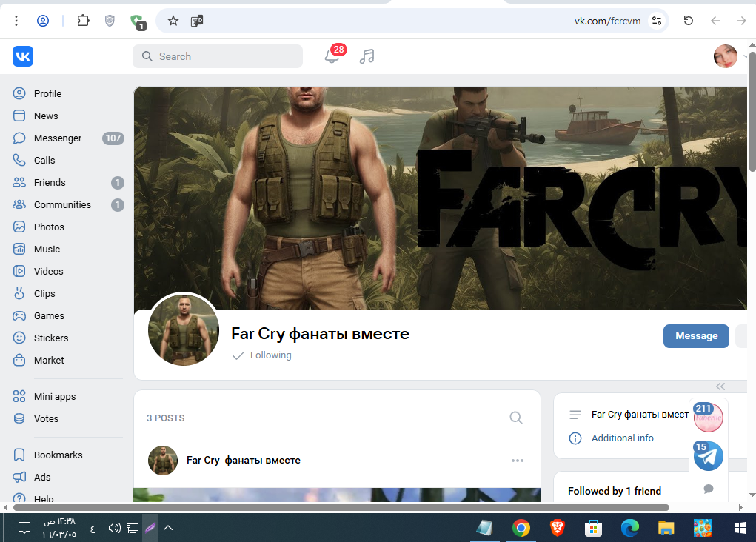Focus the VK Search field
The image size is (756, 542).
click(218, 56)
